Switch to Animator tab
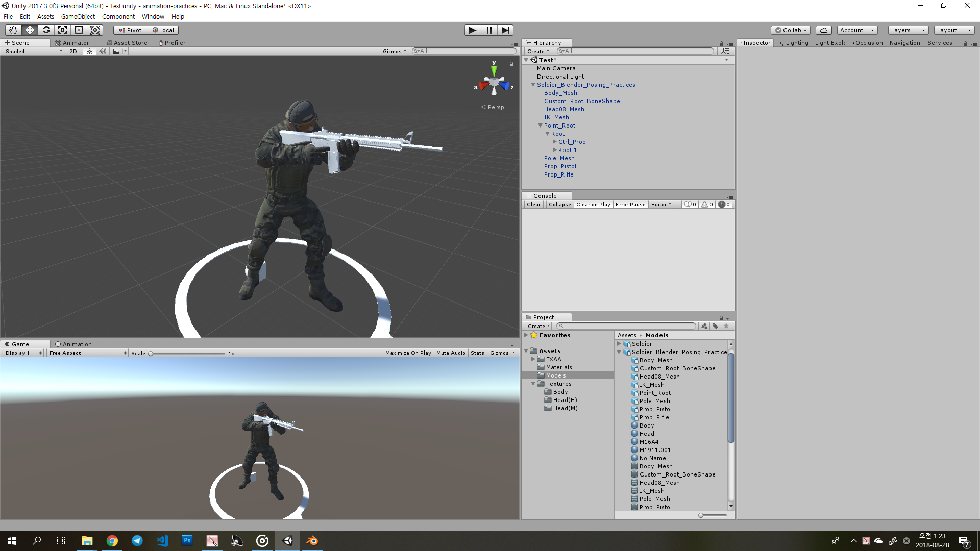This screenshot has width=980, height=551. point(72,43)
